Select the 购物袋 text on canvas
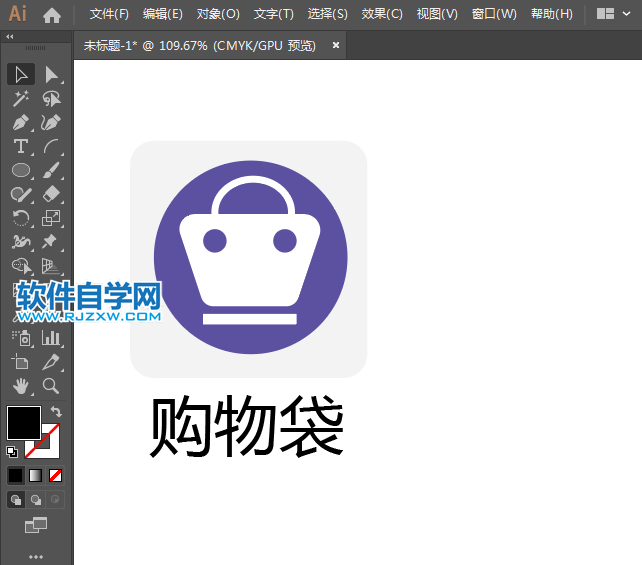This screenshot has height=565, width=642. (247, 426)
